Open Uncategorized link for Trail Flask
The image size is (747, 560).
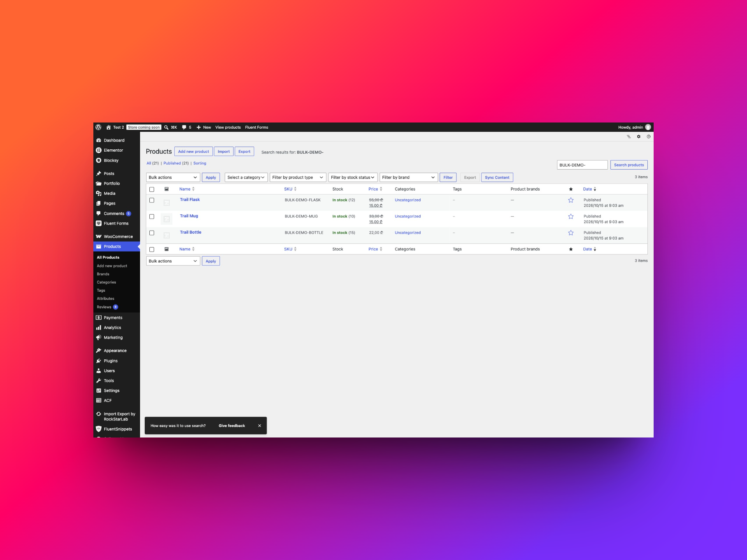click(408, 200)
